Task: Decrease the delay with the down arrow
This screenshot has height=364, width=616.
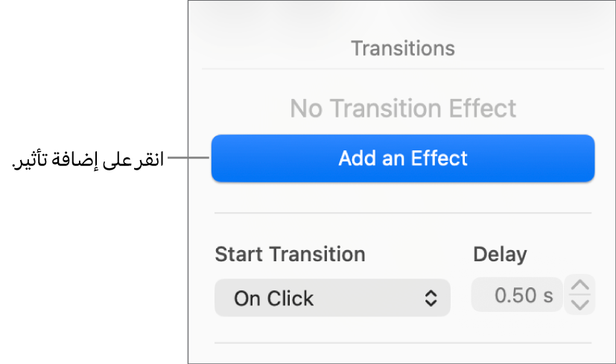Action: pyautogui.click(x=581, y=304)
